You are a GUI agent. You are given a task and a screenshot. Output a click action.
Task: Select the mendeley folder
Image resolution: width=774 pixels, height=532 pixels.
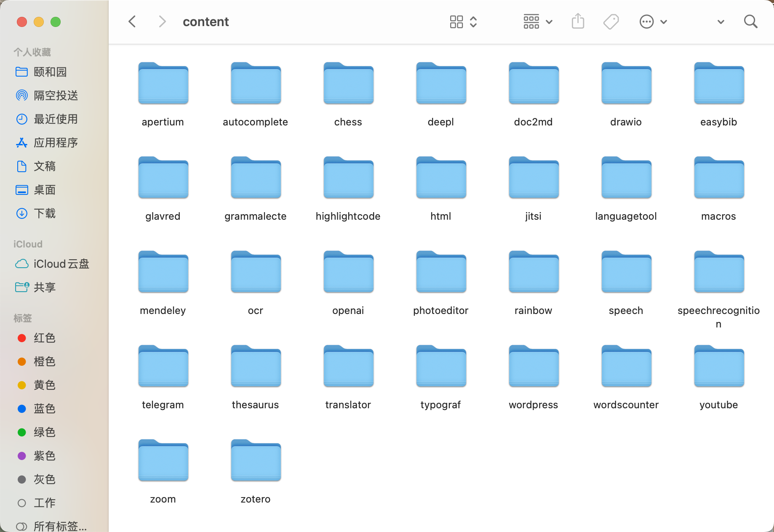(x=163, y=272)
